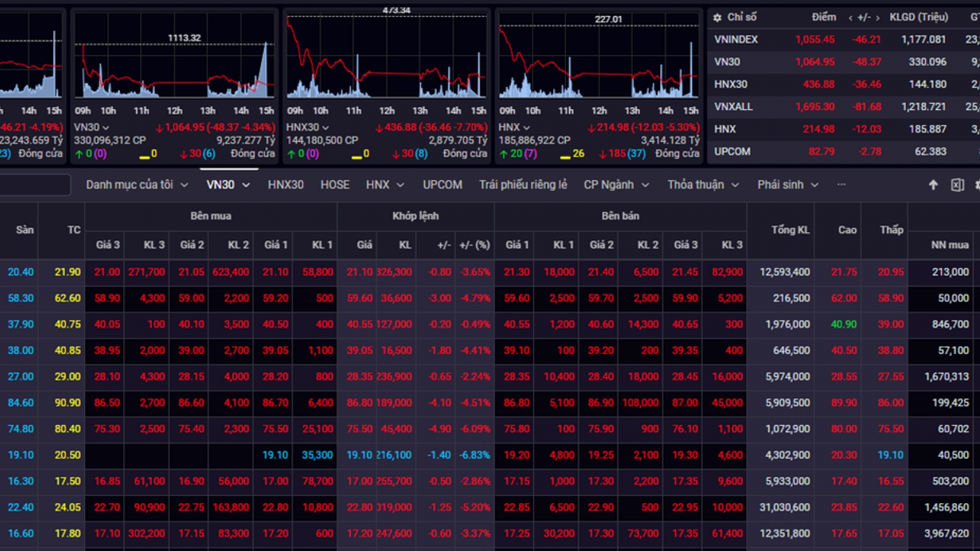
Task: Click left arrow before +/- column header
Action: [x=850, y=18]
